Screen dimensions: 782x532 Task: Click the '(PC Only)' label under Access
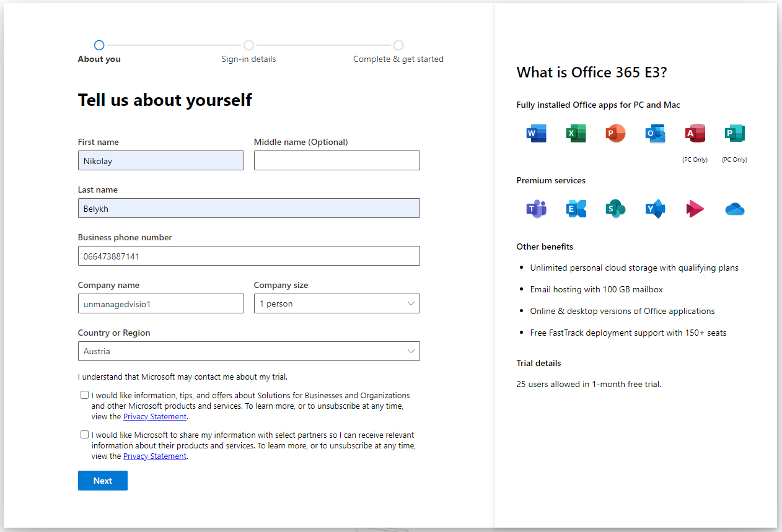pyautogui.click(x=695, y=160)
